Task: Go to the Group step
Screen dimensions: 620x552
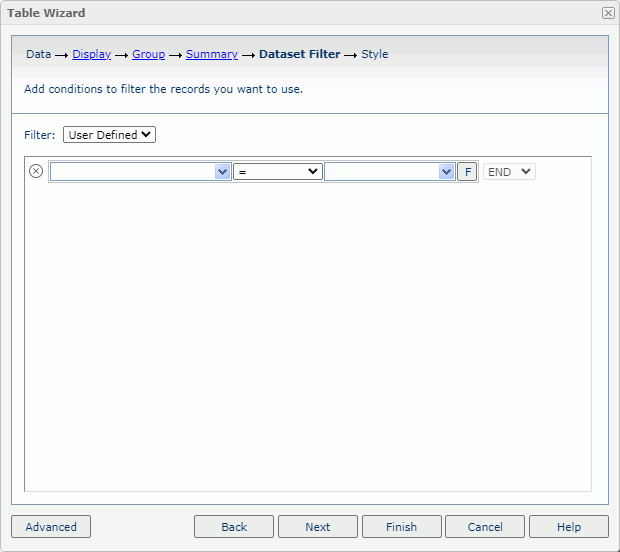Action: coord(148,54)
